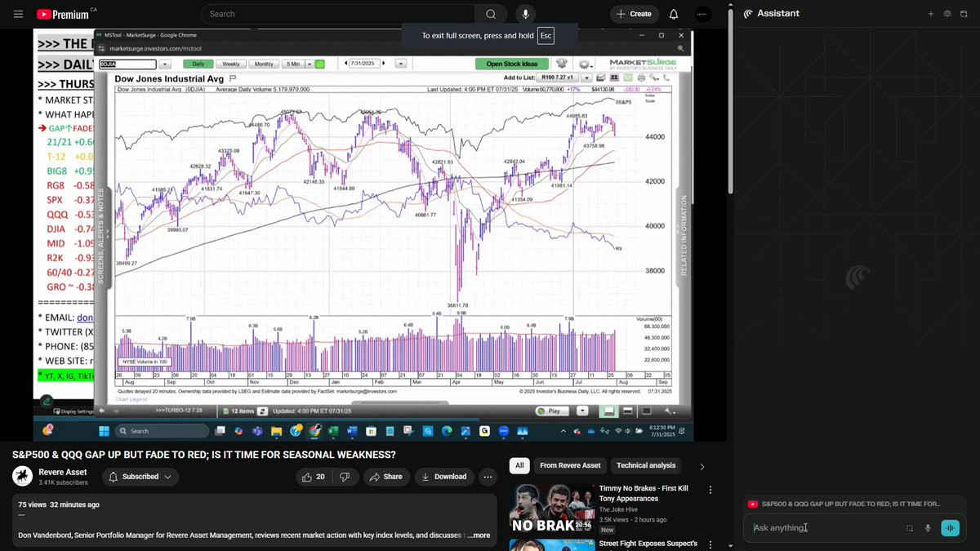The image size is (980, 551).
Task: Share the video
Action: (385, 477)
